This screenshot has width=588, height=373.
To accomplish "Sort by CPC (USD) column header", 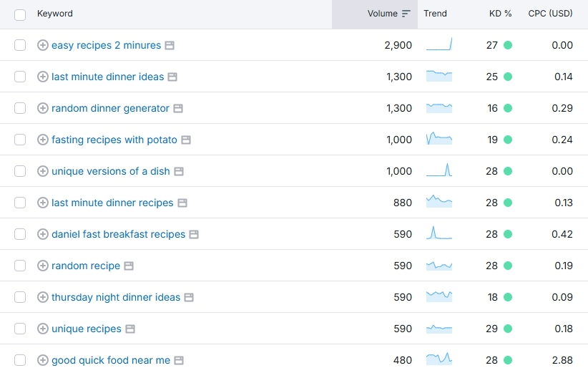I will coord(550,14).
